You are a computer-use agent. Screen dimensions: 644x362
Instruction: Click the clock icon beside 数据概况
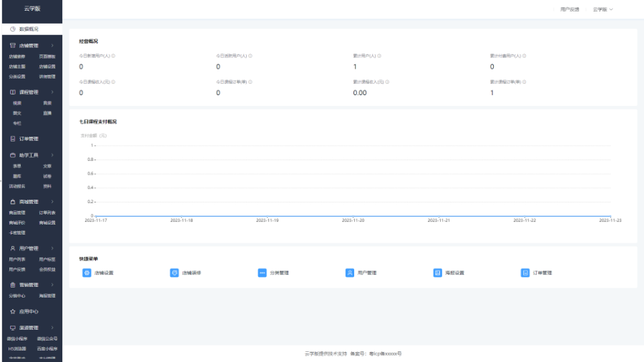13,29
